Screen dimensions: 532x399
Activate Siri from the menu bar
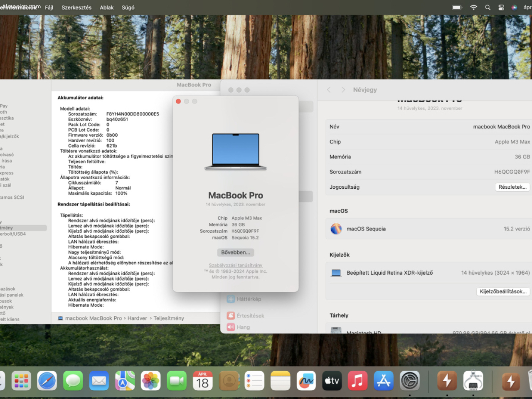(514, 7)
